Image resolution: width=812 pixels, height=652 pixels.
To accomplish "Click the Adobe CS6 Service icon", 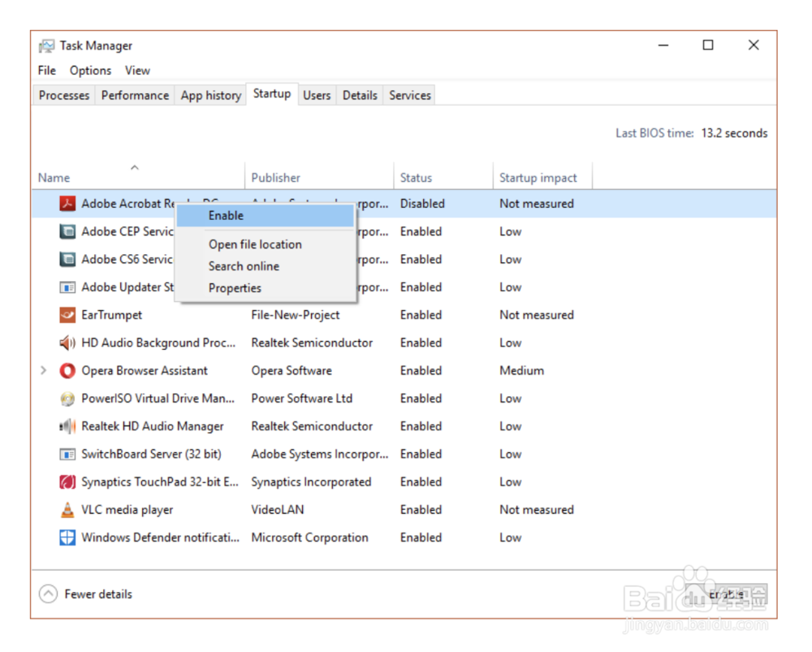I will (x=67, y=259).
